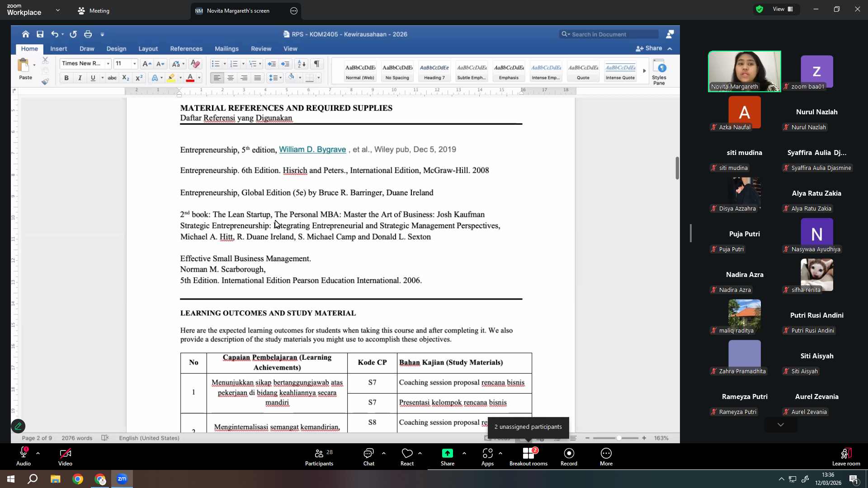Click the William D. Bygrave link
The height and width of the screenshot is (488, 868).
coord(312,150)
